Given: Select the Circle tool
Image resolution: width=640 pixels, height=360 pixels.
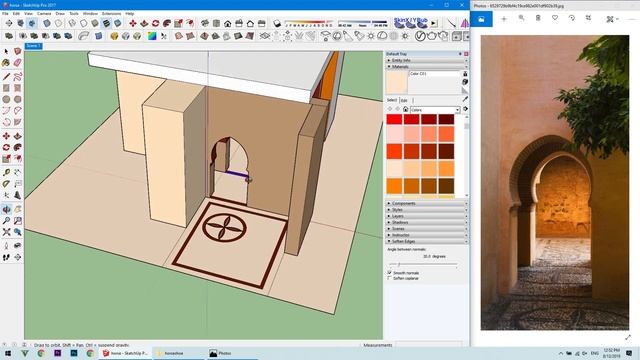Looking at the screenshot, I should (6, 99).
